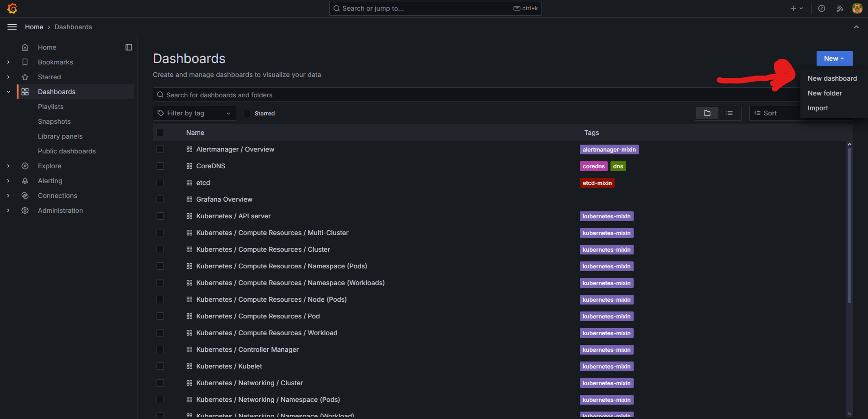
Task: Select the folder view icon
Action: 707,113
